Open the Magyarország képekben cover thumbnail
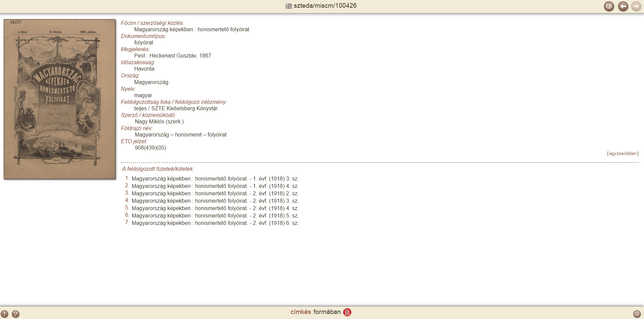 coord(60,99)
